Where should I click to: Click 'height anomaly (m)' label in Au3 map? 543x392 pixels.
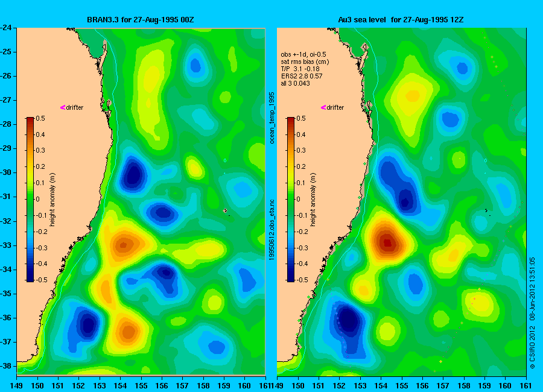coord(313,200)
